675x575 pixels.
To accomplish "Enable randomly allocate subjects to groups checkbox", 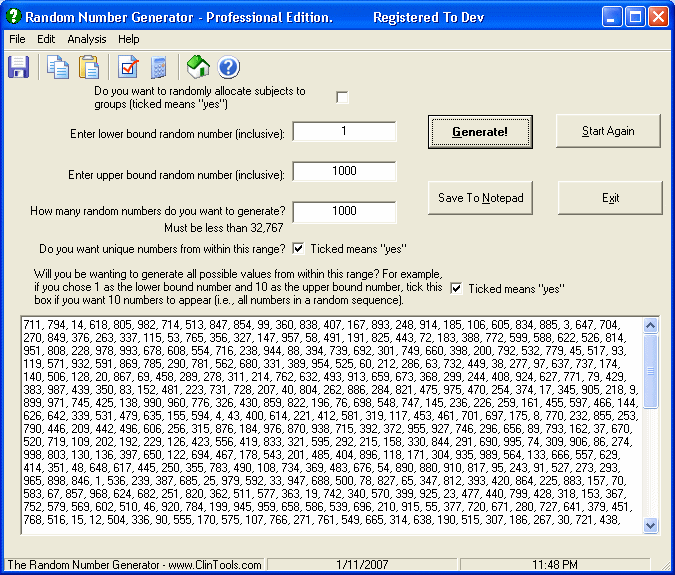I will click(343, 97).
